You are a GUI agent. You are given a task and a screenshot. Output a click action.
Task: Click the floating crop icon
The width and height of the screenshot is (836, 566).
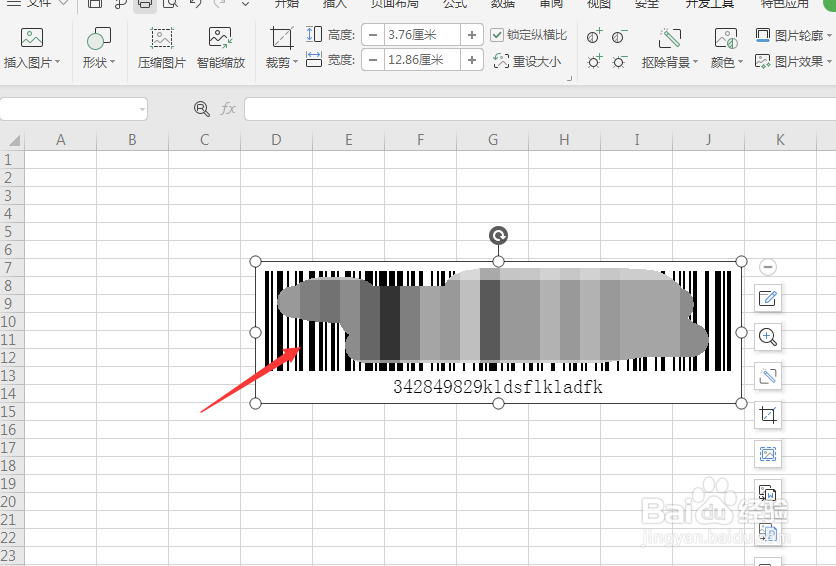click(x=768, y=415)
